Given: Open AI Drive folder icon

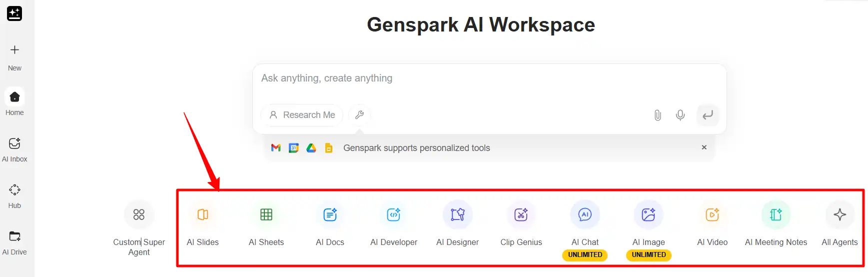Looking at the screenshot, I should [x=14, y=236].
